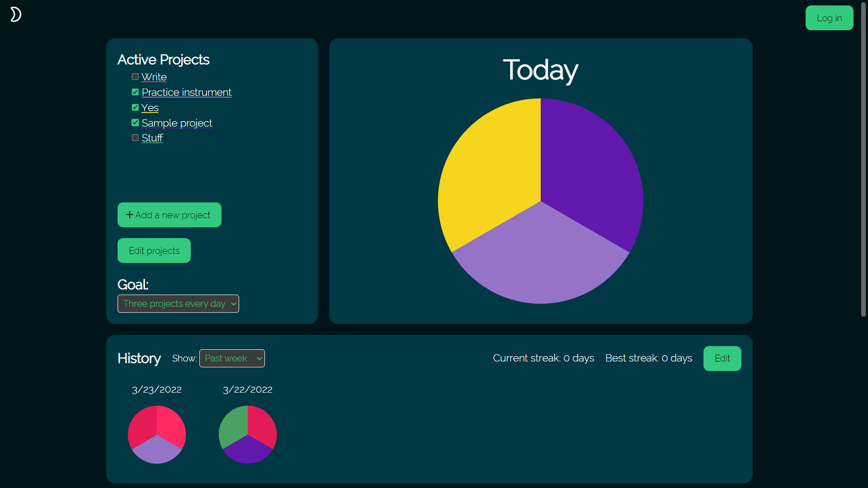
Task: Click the Active Projects heading
Action: pos(163,60)
